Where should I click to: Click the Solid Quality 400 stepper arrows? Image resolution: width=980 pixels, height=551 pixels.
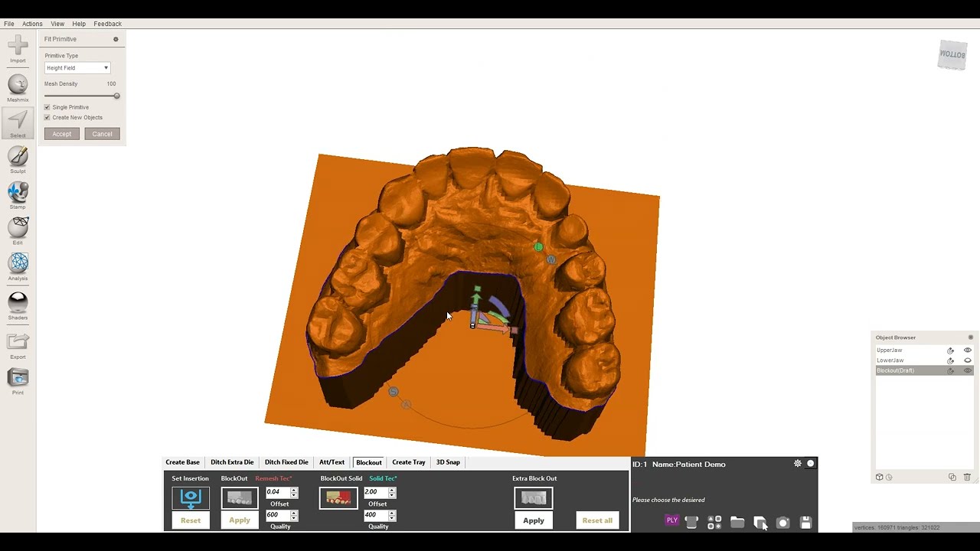392,516
